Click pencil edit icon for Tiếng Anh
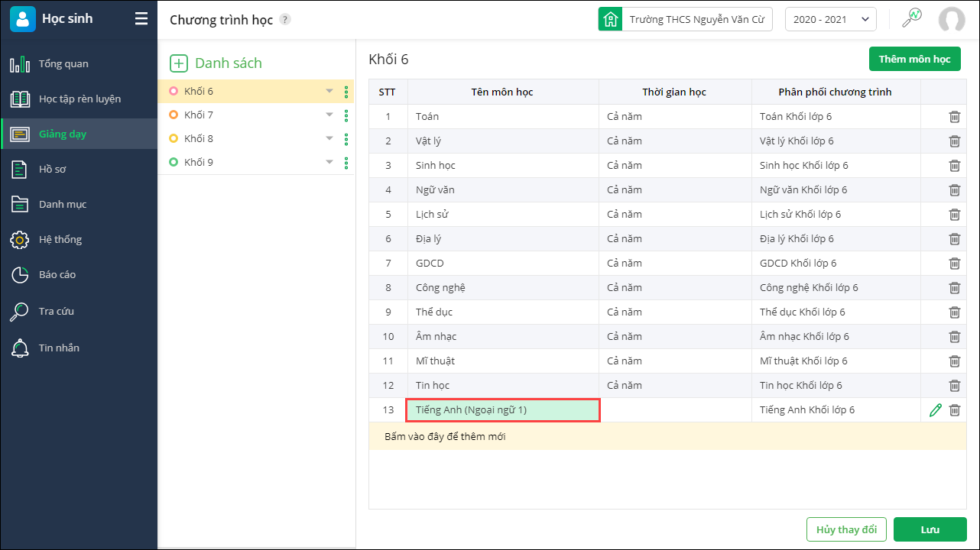 click(x=935, y=410)
